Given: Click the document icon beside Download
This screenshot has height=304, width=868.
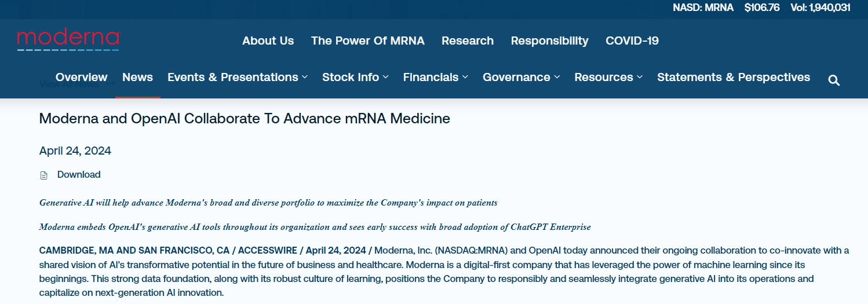Looking at the screenshot, I should [x=43, y=175].
